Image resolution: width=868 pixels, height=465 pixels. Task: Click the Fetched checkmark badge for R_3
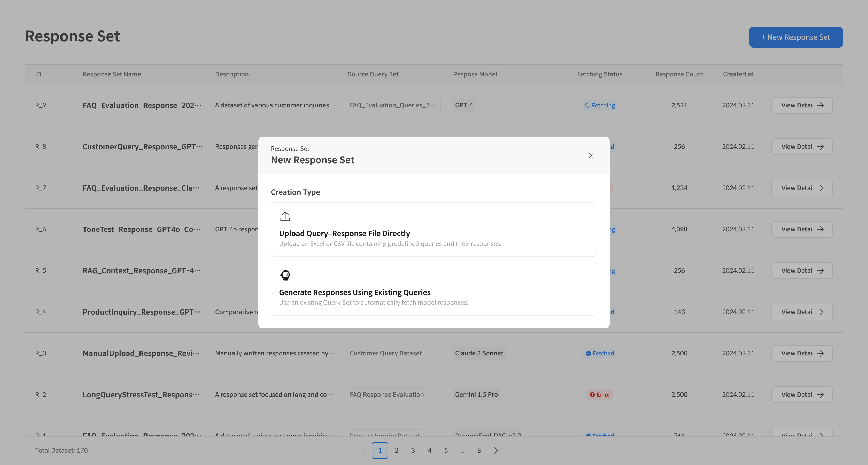click(588, 353)
